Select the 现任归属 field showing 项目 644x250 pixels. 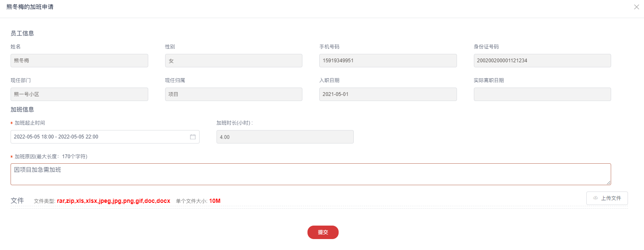click(x=233, y=94)
